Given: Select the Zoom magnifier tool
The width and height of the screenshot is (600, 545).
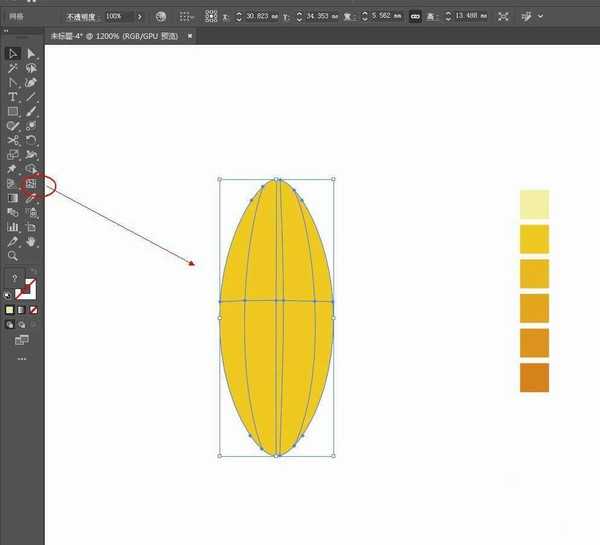Looking at the screenshot, I should [x=13, y=256].
